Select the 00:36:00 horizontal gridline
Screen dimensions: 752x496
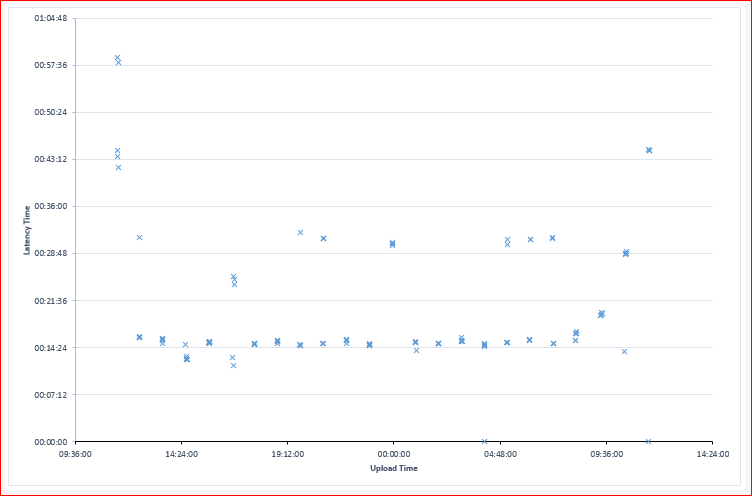(x=400, y=206)
